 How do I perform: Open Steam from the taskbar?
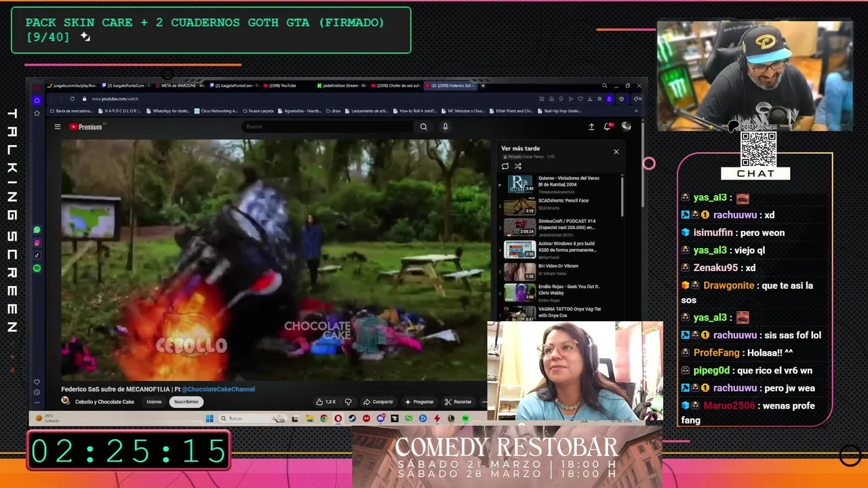click(352, 419)
